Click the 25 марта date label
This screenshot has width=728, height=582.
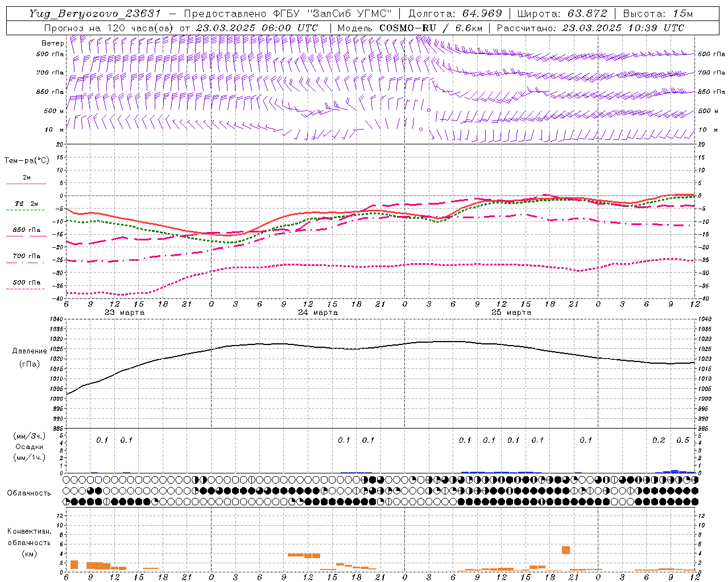511,313
